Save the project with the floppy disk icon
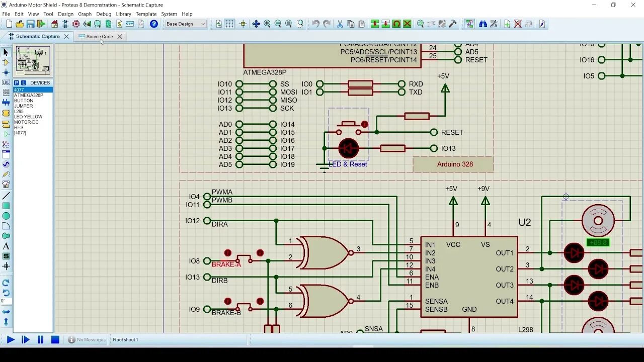Screen dimensions: 644x362 click(30, 24)
